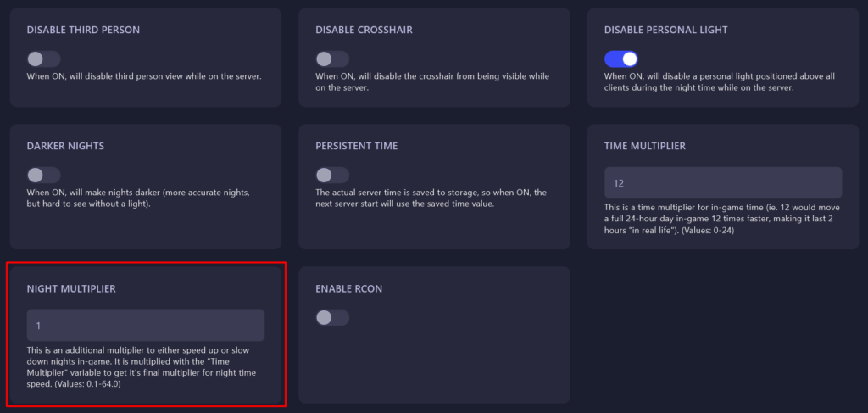This screenshot has width=868, height=413.
Task: Turn off the Disable Personal Light switch
Action: [621, 59]
